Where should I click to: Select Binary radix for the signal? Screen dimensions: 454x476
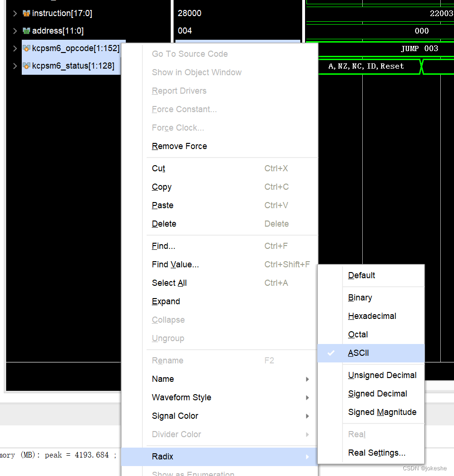click(x=360, y=298)
